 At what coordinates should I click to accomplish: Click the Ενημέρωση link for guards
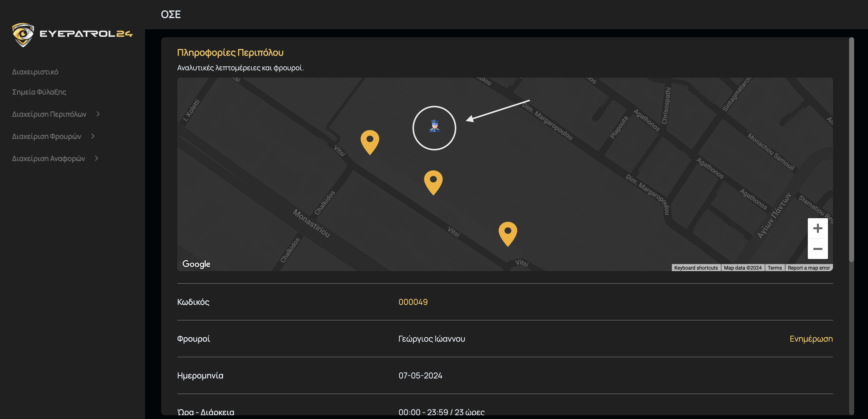click(811, 339)
